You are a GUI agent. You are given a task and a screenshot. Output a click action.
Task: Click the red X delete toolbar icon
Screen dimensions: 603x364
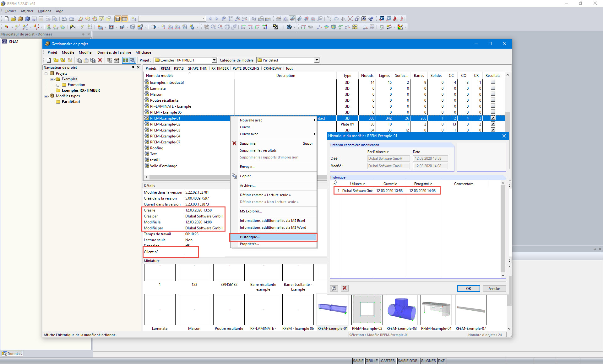[100, 60]
